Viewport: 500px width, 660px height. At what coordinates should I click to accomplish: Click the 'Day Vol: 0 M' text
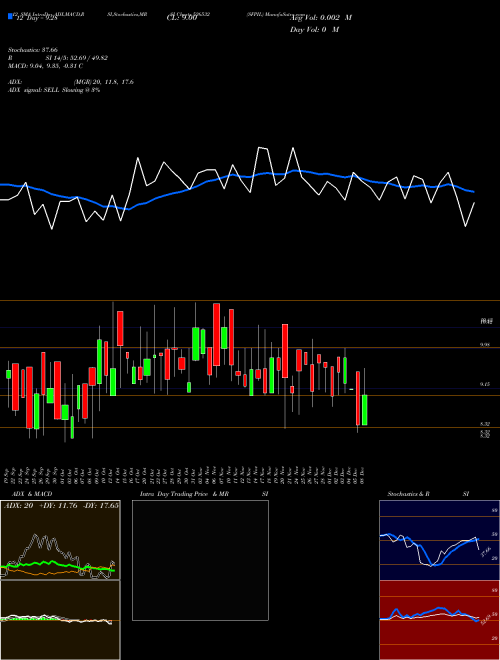pos(314,30)
